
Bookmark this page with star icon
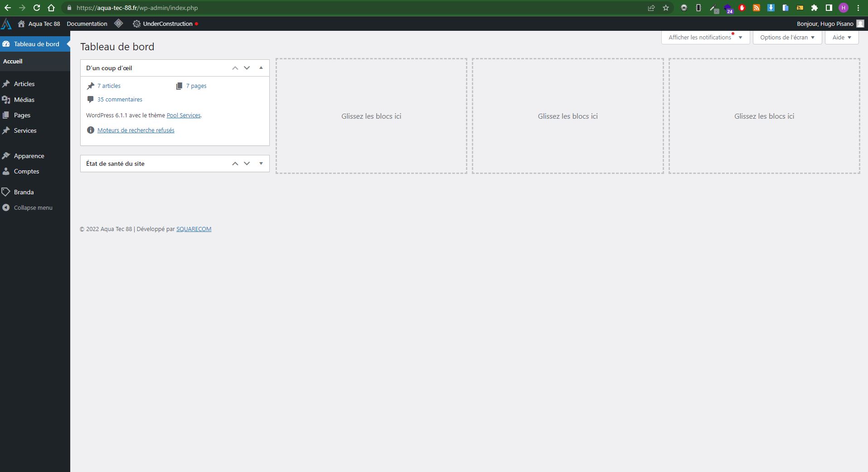click(x=665, y=8)
